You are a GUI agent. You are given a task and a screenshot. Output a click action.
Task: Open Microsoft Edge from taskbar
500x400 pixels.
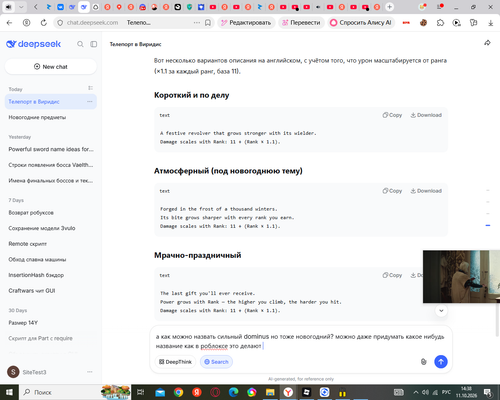[234, 392]
